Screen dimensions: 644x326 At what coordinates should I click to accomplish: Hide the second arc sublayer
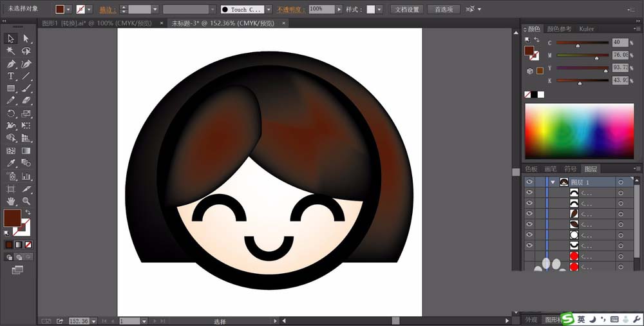(529, 203)
